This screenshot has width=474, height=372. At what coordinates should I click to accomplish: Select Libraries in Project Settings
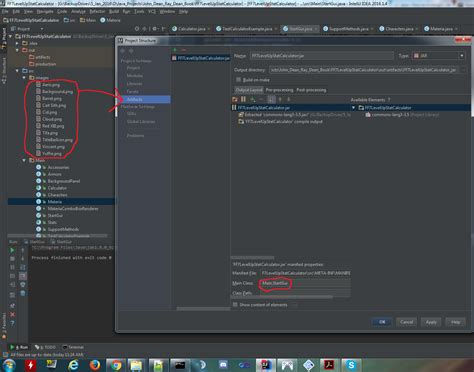[x=134, y=84]
